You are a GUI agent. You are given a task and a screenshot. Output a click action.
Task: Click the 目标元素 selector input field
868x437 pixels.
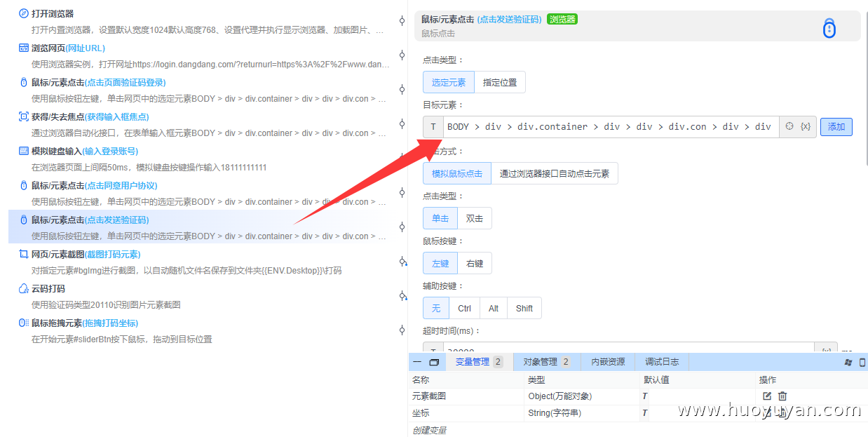pos(611,126)
